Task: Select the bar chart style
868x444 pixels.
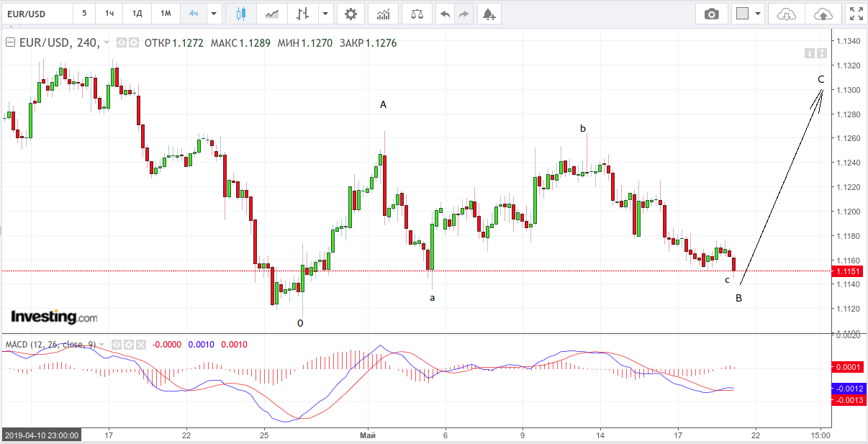Action: 303,14
